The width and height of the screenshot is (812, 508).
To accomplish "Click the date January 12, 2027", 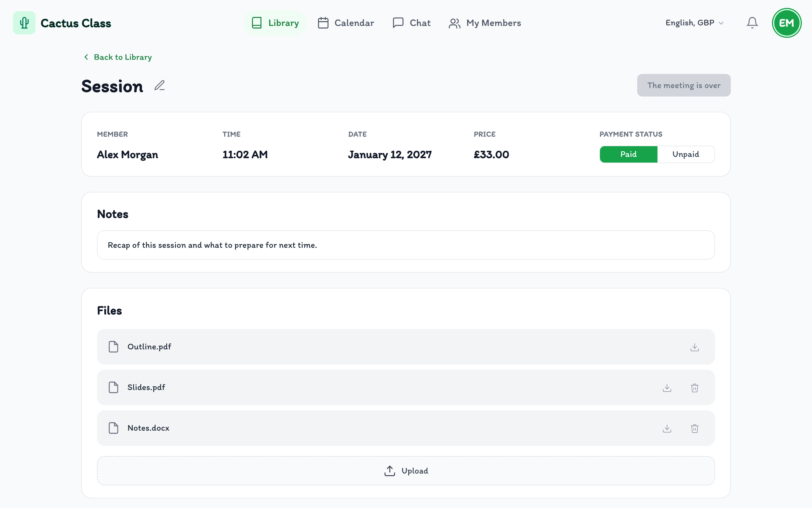I will point(390,155).
